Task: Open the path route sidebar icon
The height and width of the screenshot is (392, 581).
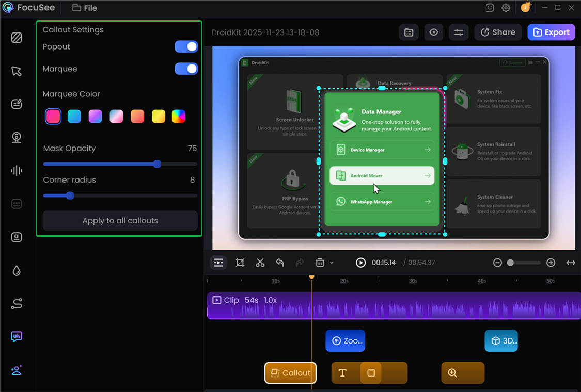Action: 17,303
